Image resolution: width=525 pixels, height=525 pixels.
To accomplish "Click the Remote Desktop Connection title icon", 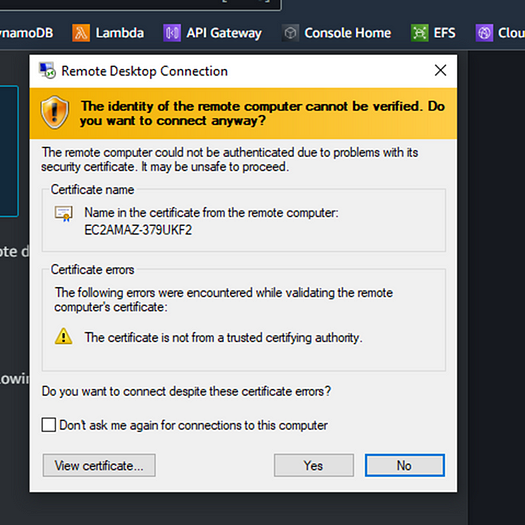I will coord(47,70).
